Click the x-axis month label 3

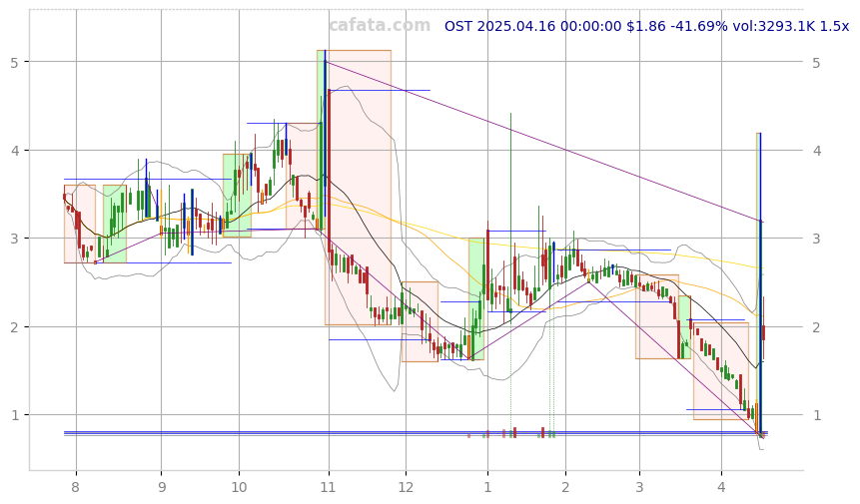(639, 487)
